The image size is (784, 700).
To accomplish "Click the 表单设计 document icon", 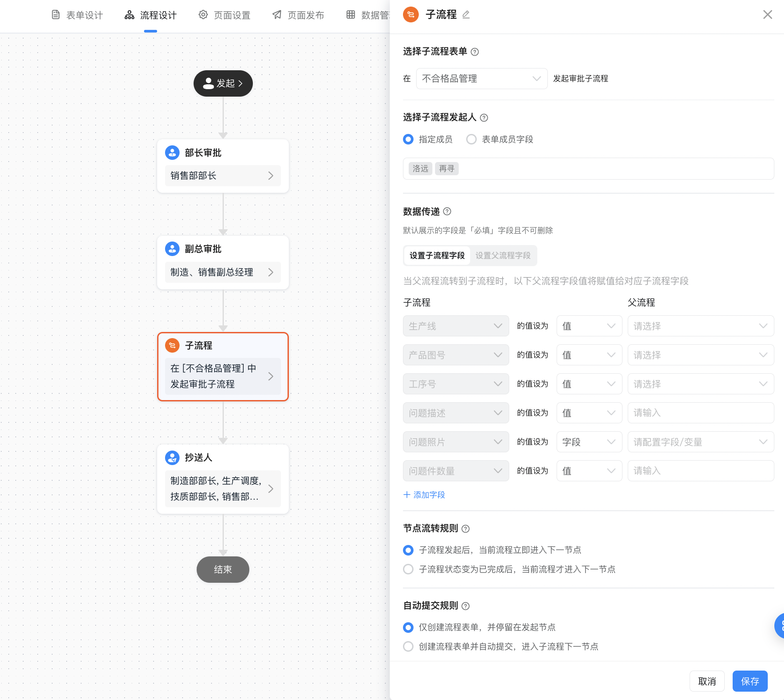I will point(56,15).
